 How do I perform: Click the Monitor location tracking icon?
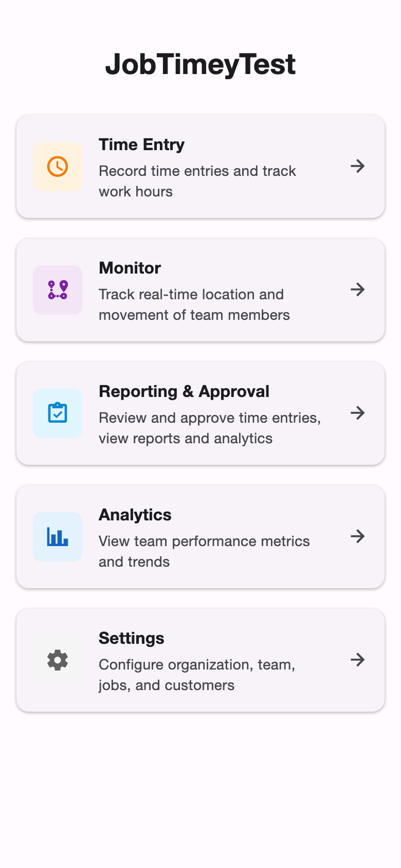(58, 290)
